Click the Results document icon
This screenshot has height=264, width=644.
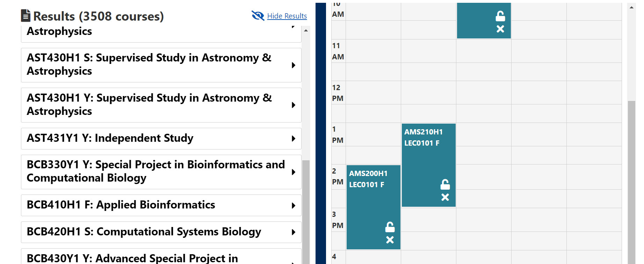pos(26,16)
